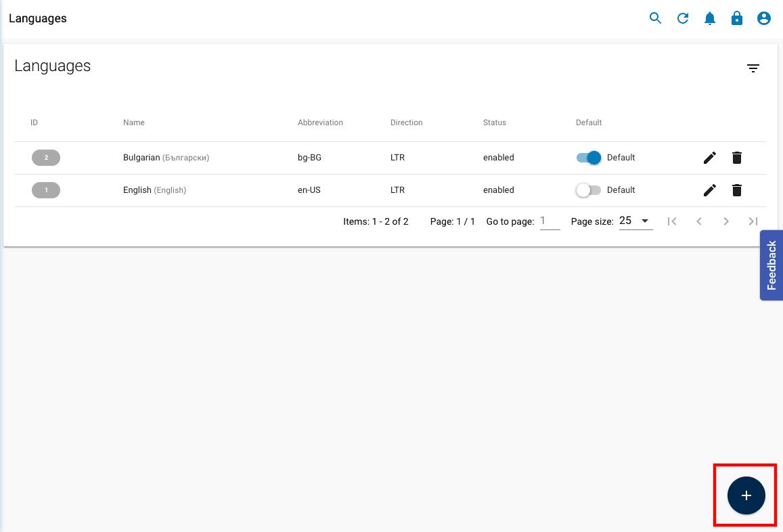Select 25 from the page size selector

(635, 221)
